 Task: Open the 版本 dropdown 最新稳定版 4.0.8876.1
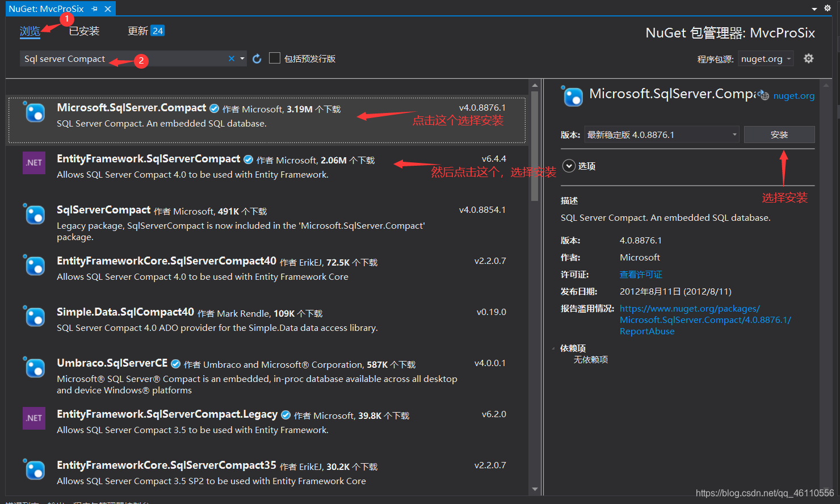point(662,135)
